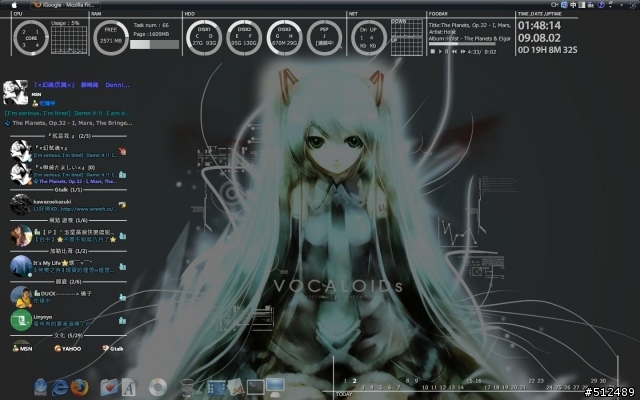Switch to MSN account tab
The width and height of the screenshot is (640, 400).
[x=22, y=349]
